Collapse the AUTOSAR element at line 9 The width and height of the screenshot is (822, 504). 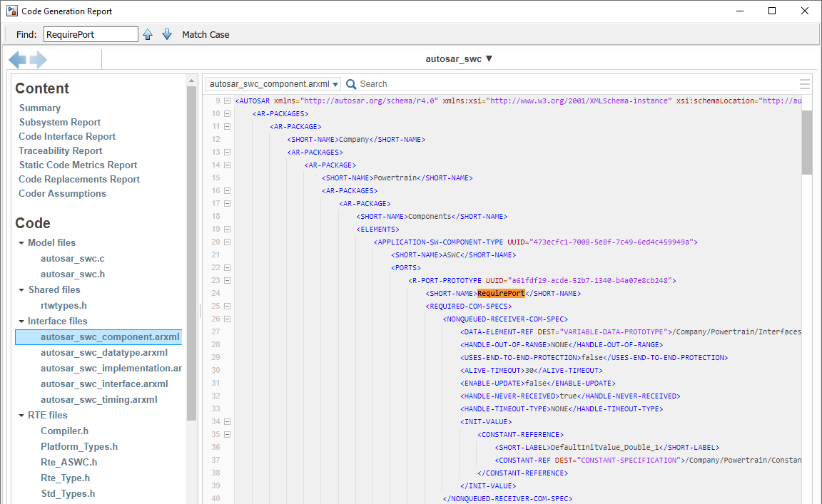tap(227, 101)
